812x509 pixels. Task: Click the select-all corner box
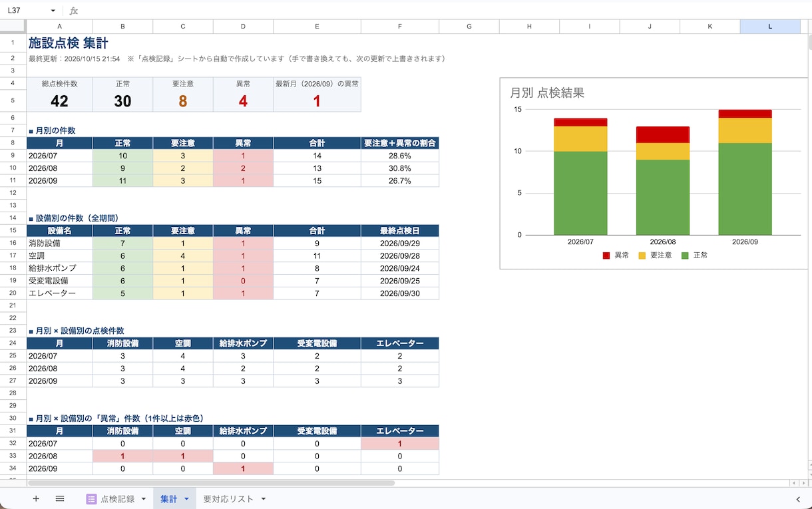tap(13, 27)
